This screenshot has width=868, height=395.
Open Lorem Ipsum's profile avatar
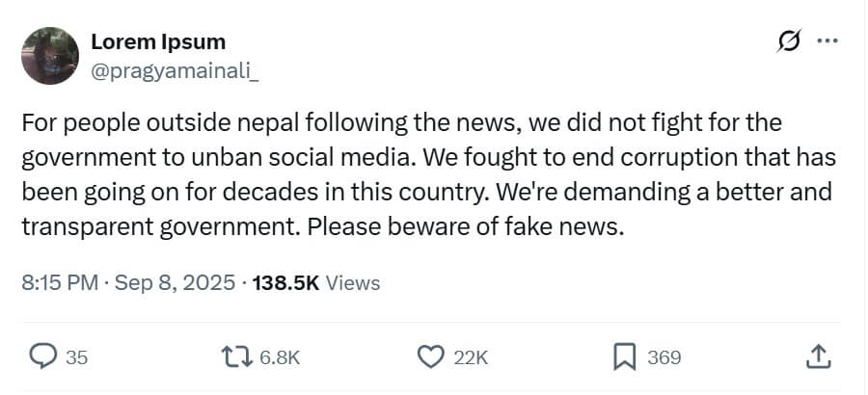coord(49,55)
